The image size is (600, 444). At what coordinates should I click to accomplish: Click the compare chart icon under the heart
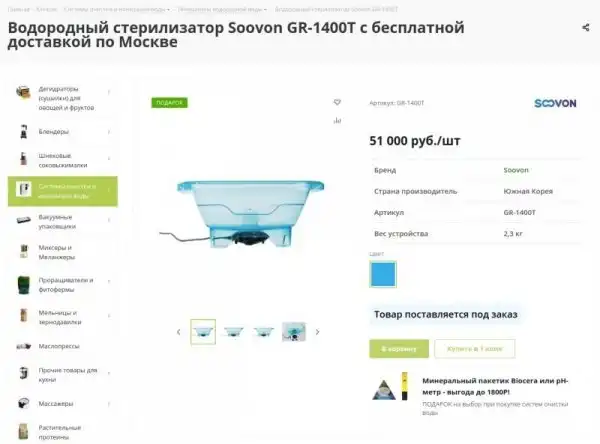(337, 121)
